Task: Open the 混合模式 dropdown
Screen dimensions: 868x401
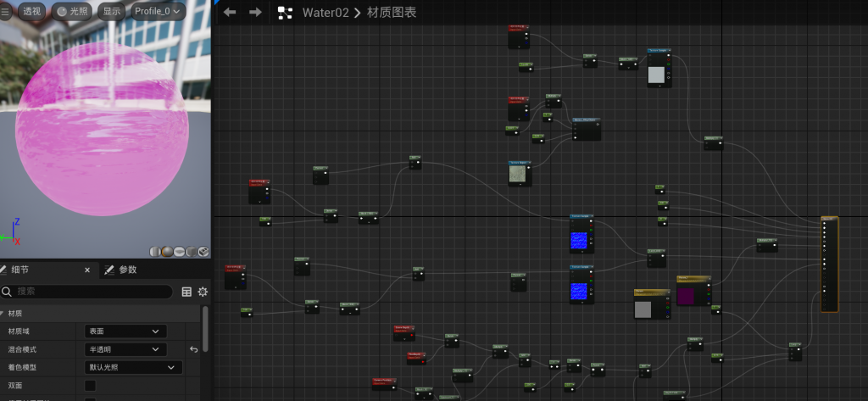Action: point(125,349)
